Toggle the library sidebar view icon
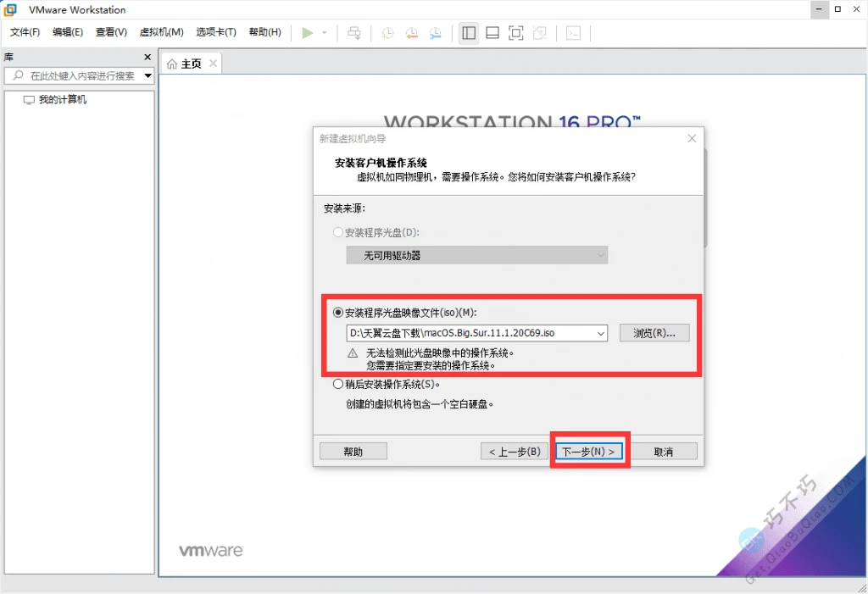Viewport: 868px width, 594px height. tap(468, 33)
